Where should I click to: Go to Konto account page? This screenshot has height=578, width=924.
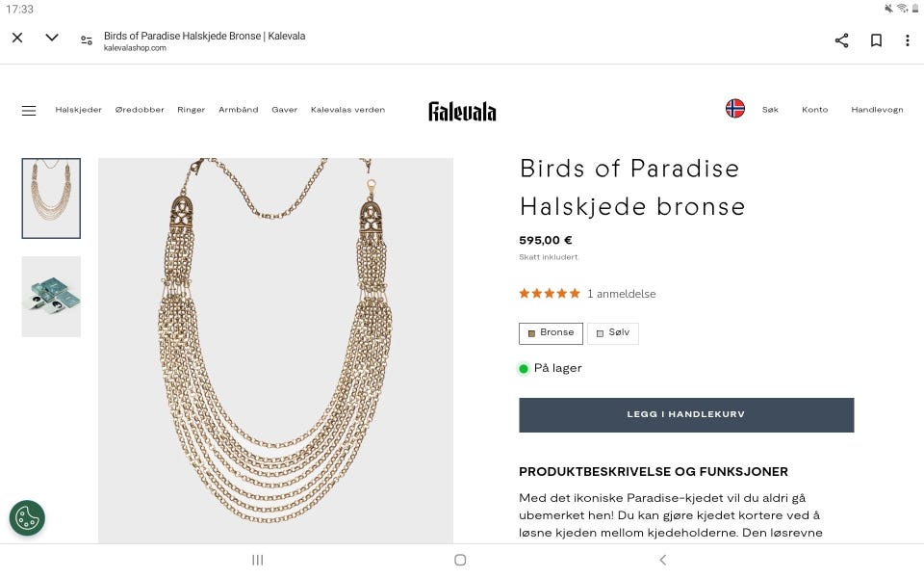[815, 109]
